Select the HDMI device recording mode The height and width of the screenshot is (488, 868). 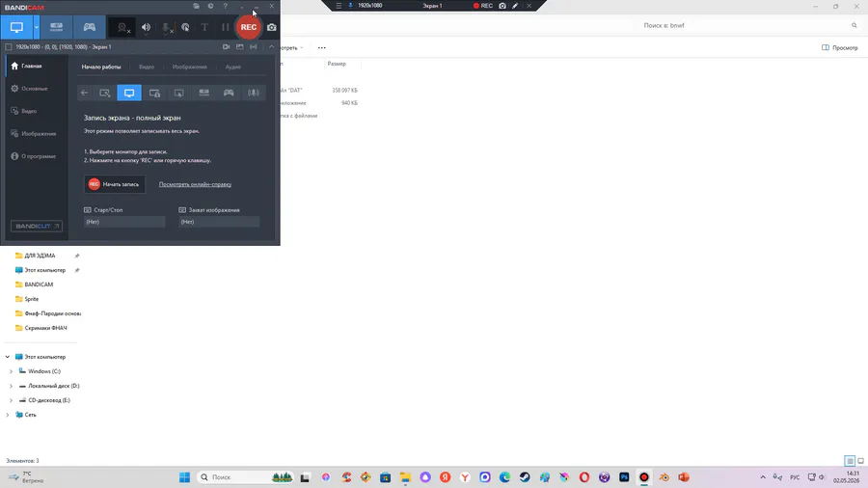tap(57, 27)
